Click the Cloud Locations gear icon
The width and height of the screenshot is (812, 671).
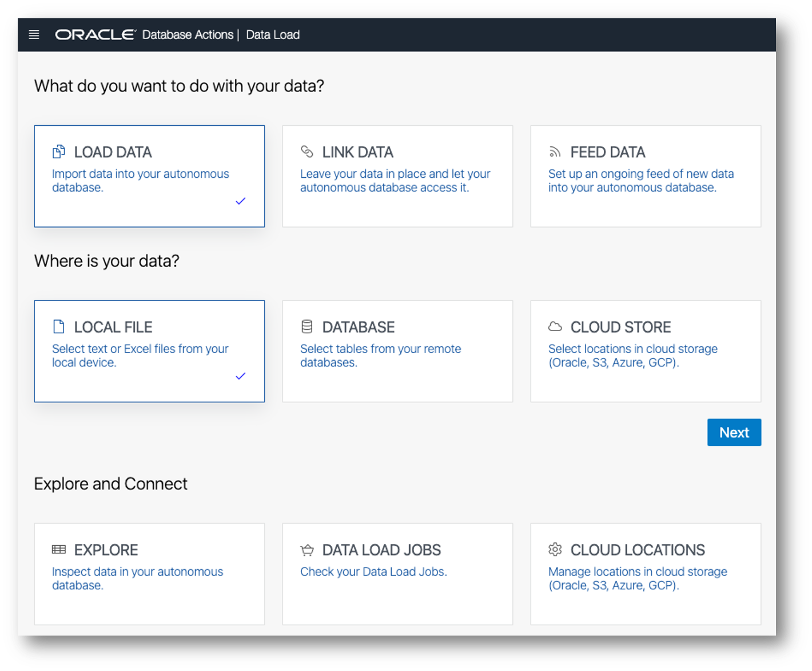click(555, 550)
